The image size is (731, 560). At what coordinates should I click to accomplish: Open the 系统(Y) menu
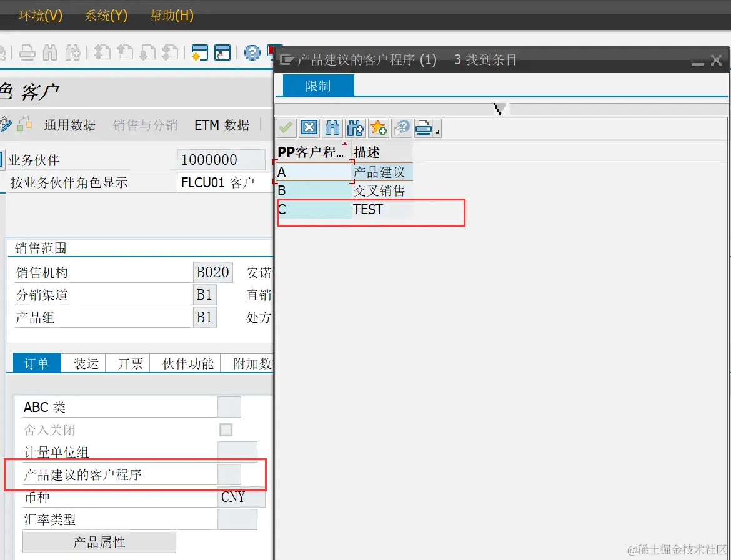pos(106,16)
